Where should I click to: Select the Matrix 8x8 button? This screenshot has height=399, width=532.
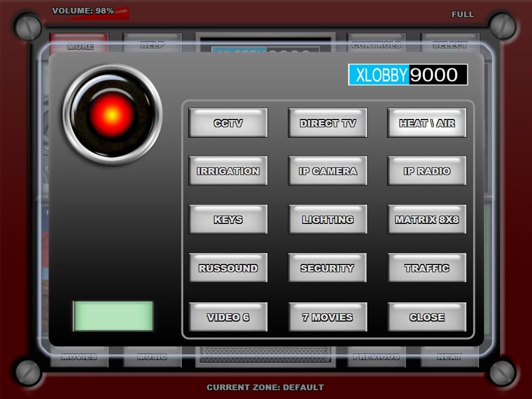(x=427, y=219)
